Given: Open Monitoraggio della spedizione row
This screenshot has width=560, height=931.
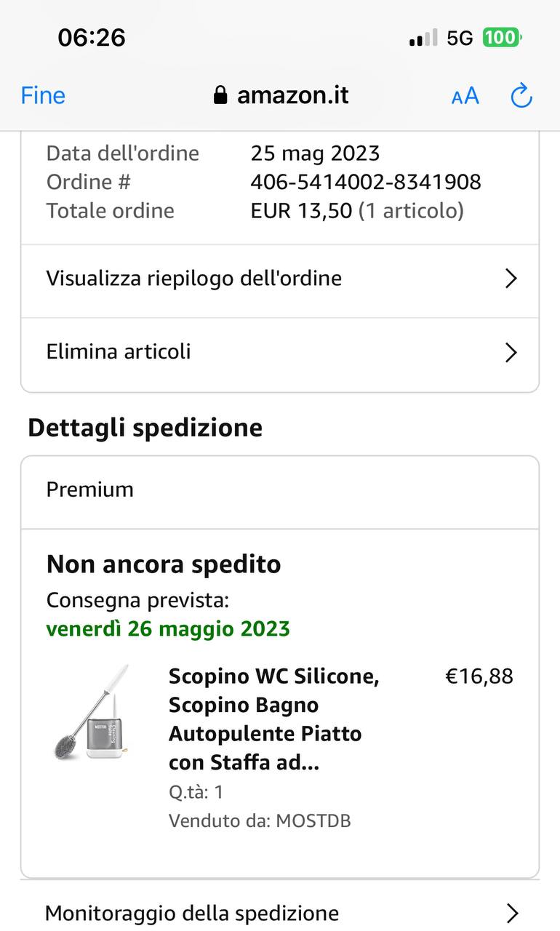Looking at the screenshot, I should point(192,913).
